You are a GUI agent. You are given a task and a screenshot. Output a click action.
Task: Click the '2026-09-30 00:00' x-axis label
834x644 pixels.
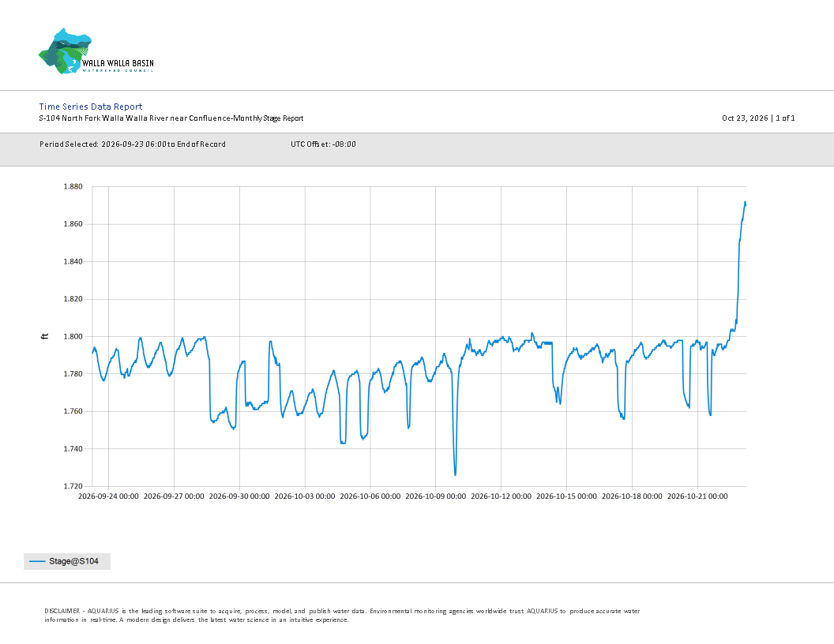(239, 496)
